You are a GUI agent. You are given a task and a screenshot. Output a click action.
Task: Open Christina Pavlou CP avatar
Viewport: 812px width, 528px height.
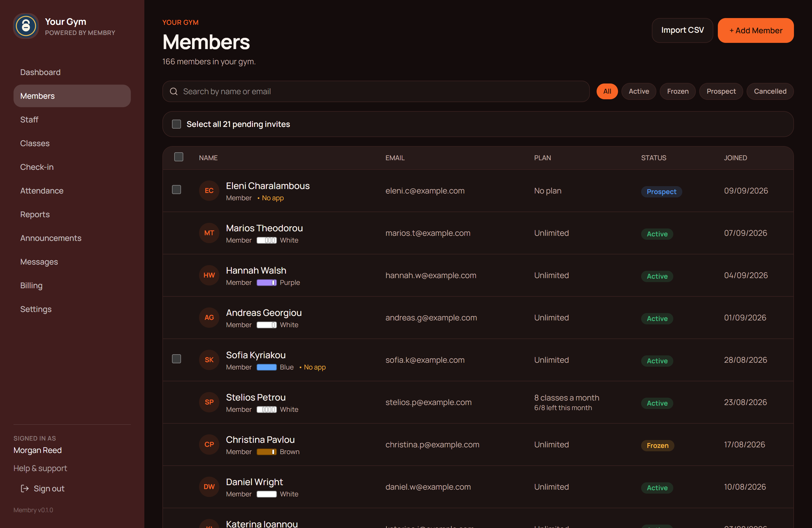[209, 445]
